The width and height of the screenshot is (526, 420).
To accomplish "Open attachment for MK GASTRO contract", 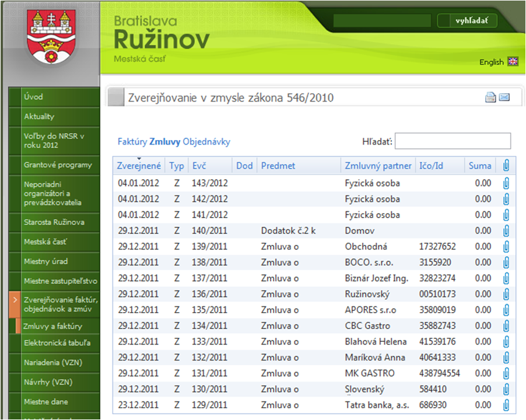I will coord(506,373).
